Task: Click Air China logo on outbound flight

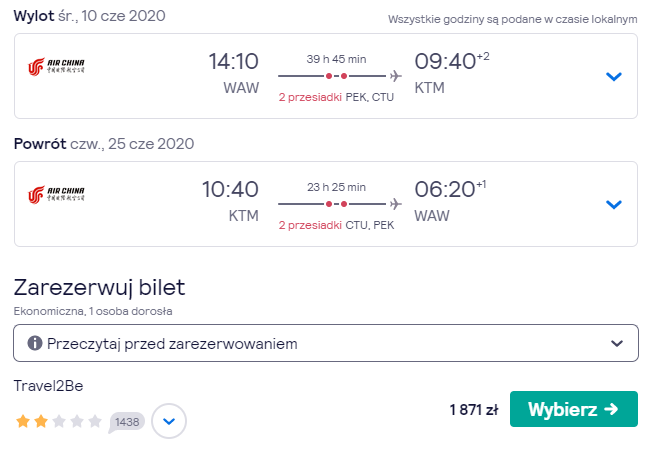Action: click(56, 67)
